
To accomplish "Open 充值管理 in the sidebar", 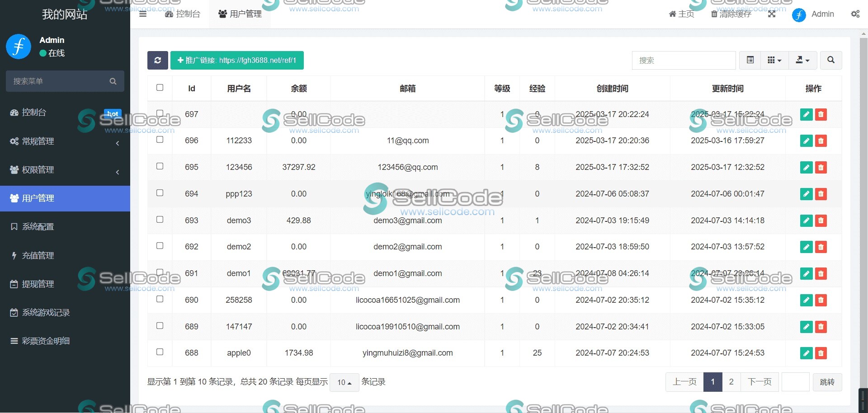I will click(x=65, y=256).
